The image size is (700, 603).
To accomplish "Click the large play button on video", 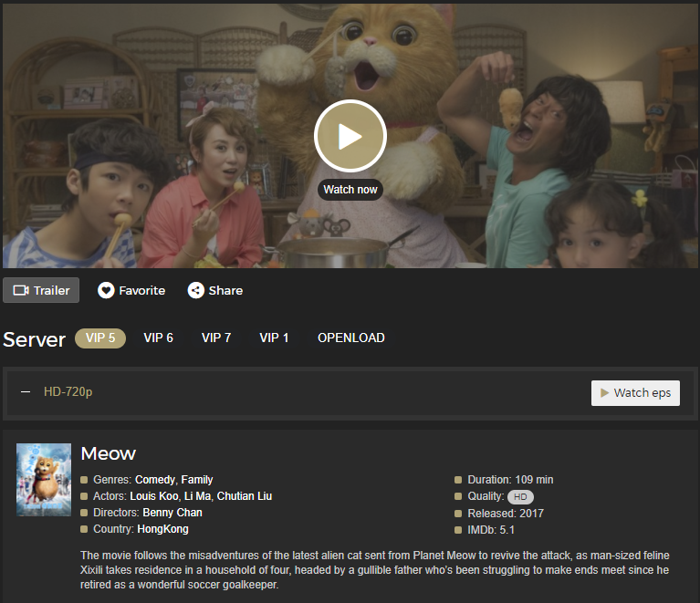I will 350,136.
